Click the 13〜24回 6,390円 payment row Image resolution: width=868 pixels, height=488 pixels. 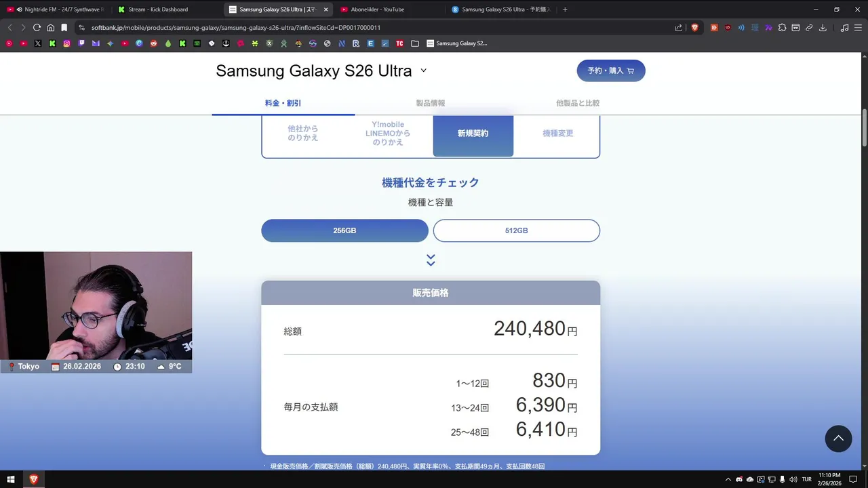pos(514,406)
